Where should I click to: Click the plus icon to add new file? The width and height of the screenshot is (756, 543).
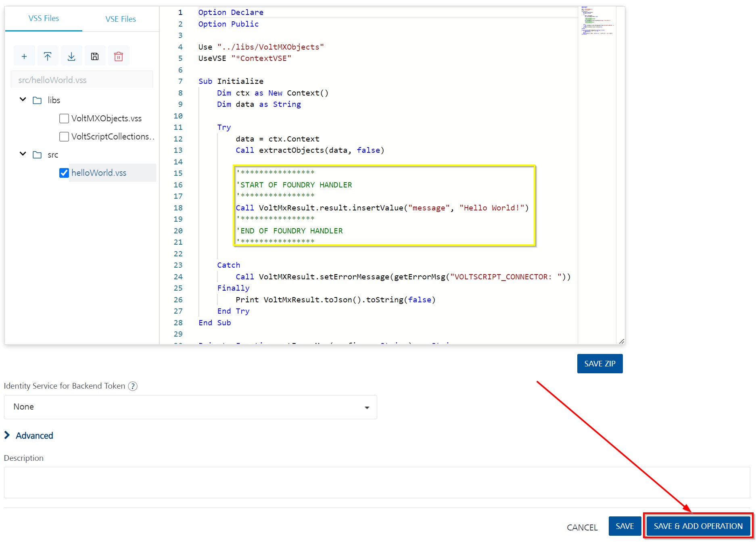point(24,56)
